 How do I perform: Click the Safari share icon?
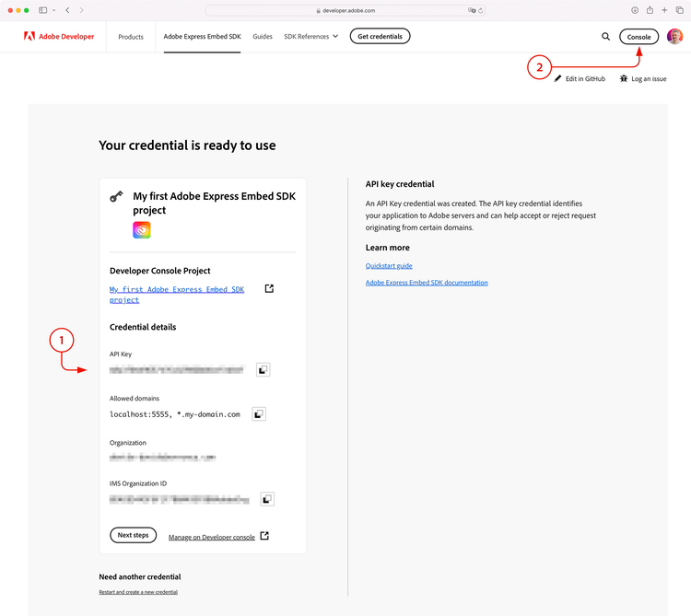(x=650, y=10)
